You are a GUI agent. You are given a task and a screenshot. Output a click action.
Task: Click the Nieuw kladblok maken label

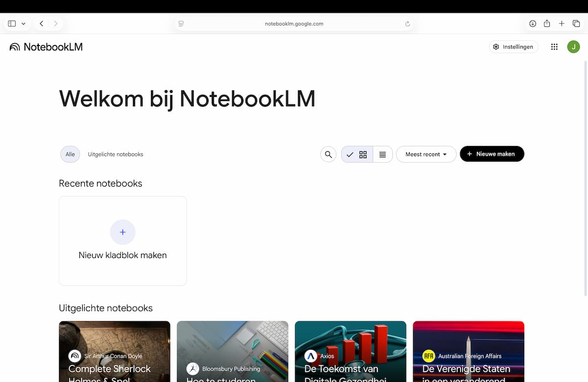[x=122, y=255]
